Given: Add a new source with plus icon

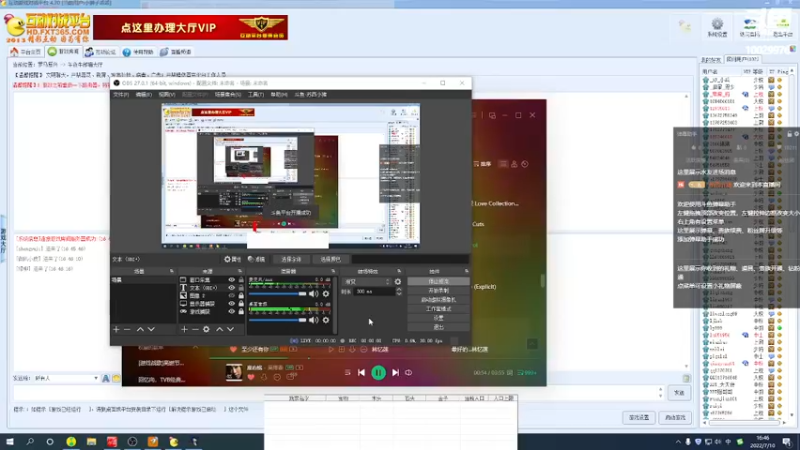Looking at the screenshot, I should [184, 330].
